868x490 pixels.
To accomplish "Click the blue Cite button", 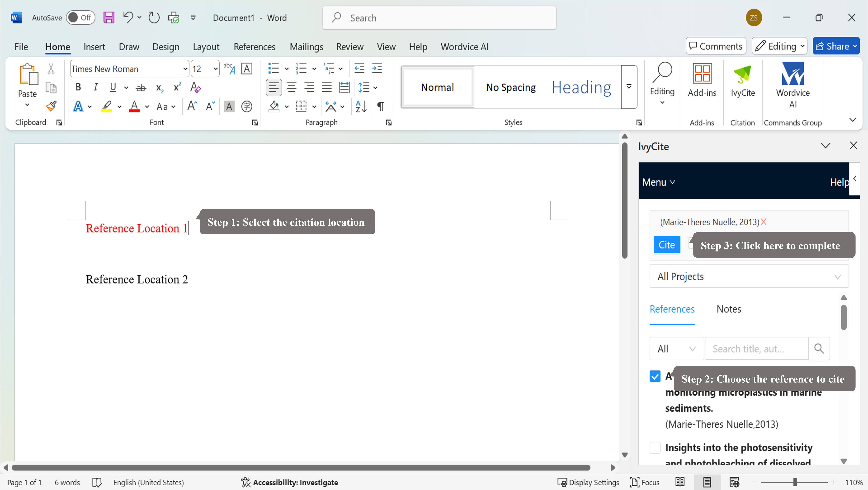I will click(x=666, y=245).
